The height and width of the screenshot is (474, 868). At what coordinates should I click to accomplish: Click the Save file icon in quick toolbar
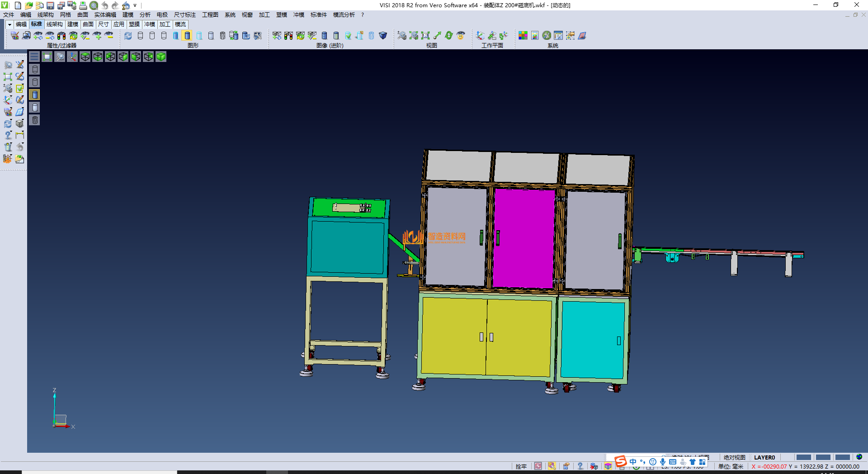50,5
